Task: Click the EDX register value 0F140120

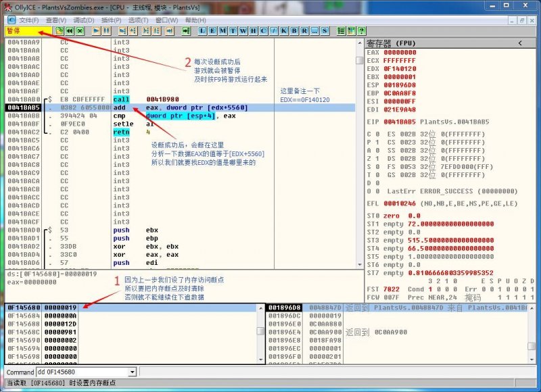Action: (400, 69)
